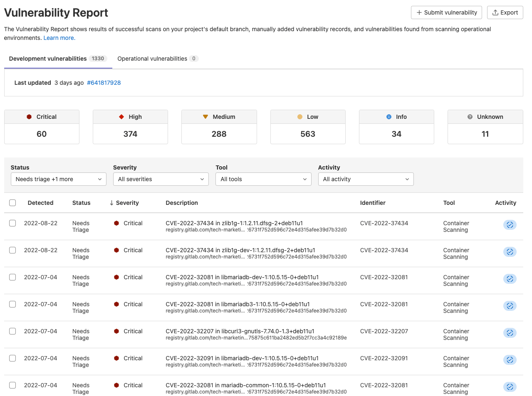
Task: Click the Submit vulnerability button
Action: click(x=447, y=12)
